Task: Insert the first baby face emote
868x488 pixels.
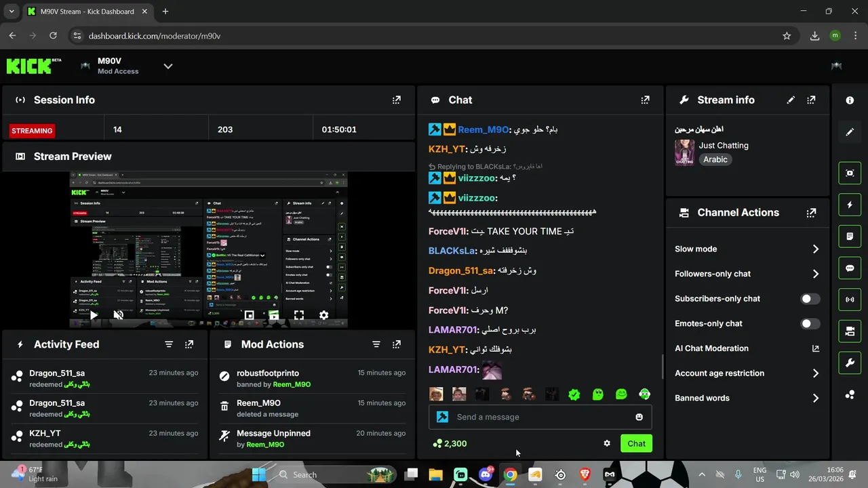Action: pos(436,394)
